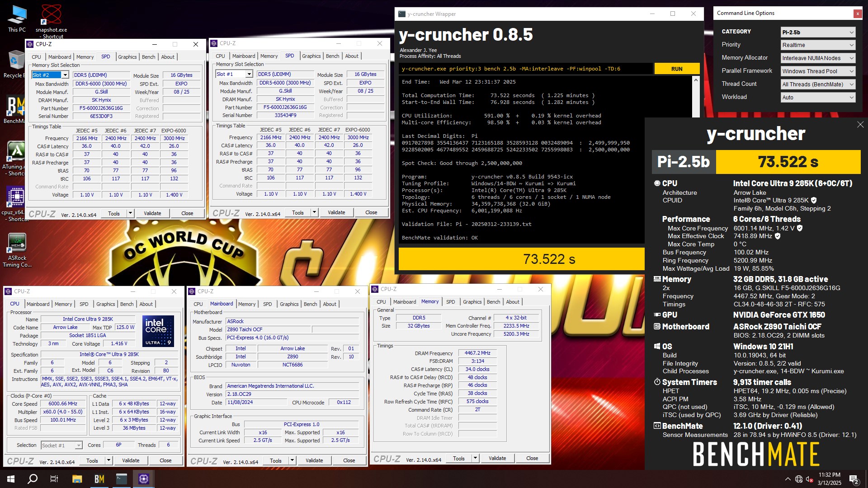This screenshot has width=868, height=488.
Task: Click Max TDP 125.0 W value
Action: click(125, 327)
